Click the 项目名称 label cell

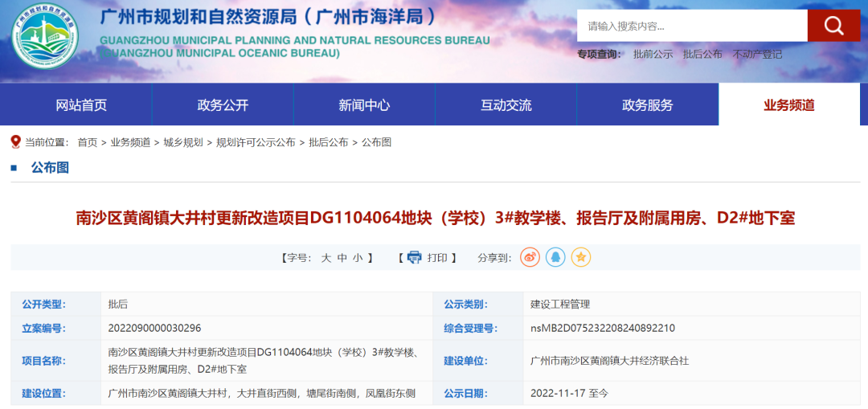56,361
